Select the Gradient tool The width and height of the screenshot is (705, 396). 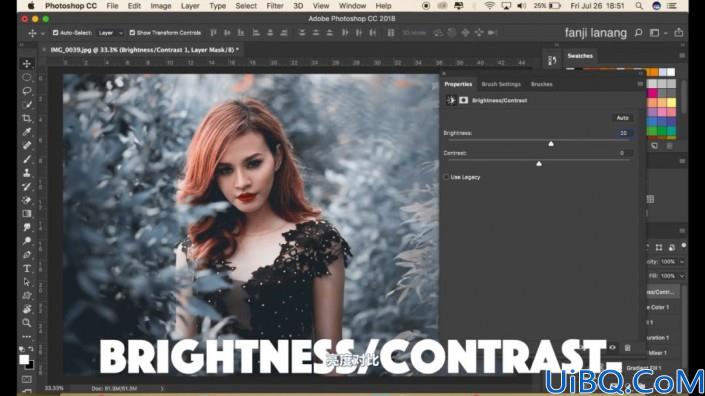(x=27, y=214)
